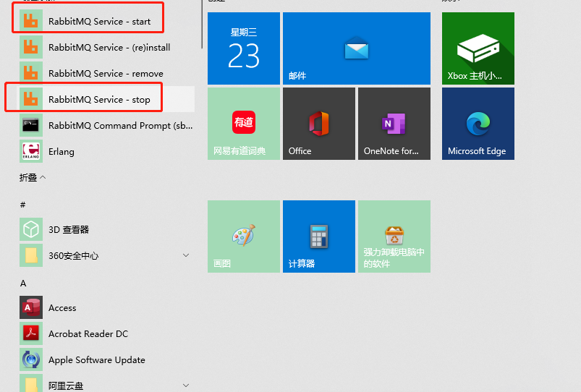This screenshot has height=392, width=581.
Task: Open the 3D 查看器 cube icon
Action: point(31,229)
